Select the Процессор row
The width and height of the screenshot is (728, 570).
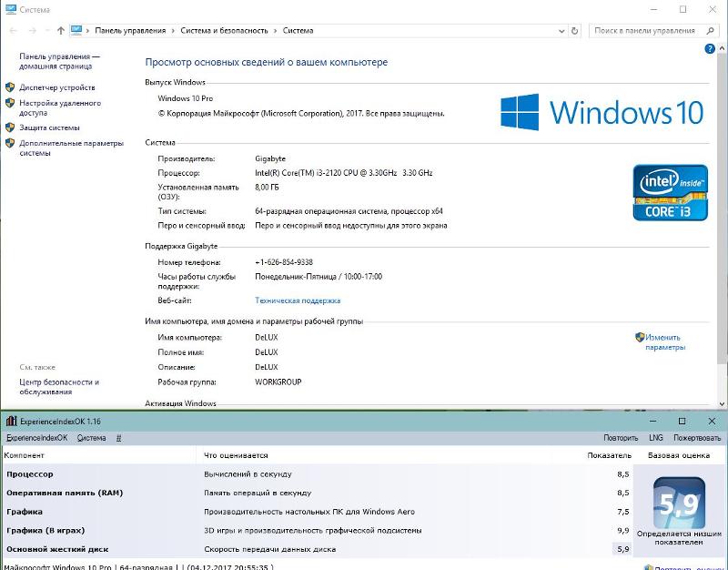(x=318, y=474)
